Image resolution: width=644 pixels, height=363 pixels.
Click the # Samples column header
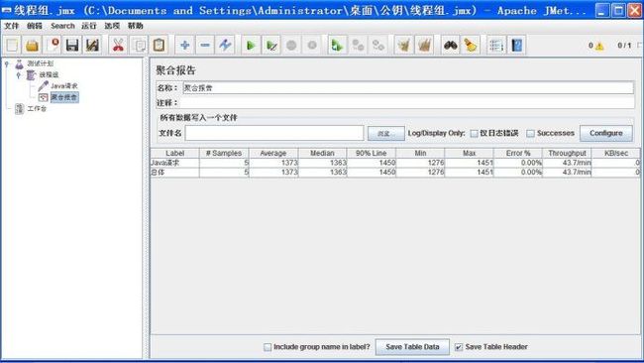point(224,153)
